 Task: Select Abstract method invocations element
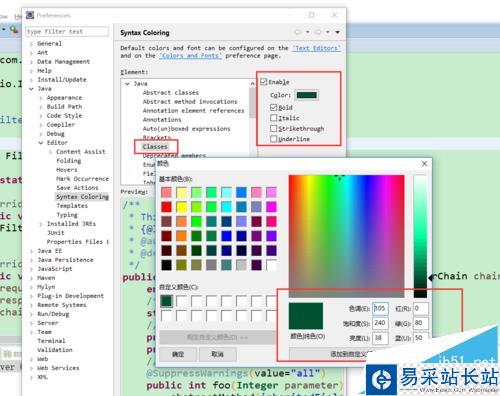pos(190,101)
